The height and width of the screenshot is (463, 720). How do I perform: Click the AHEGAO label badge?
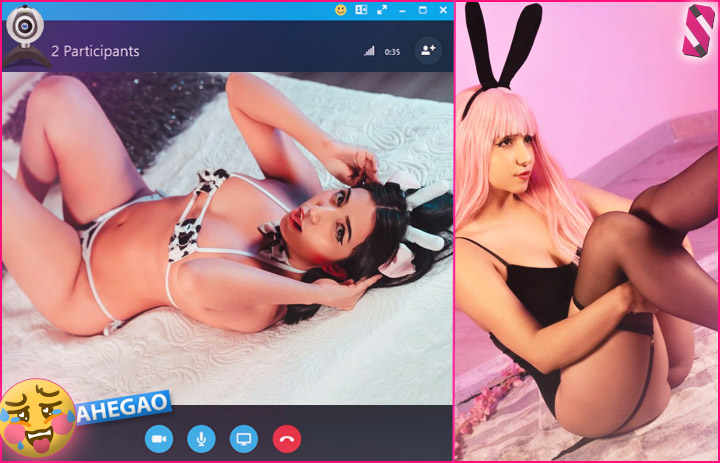click(124, 406)
